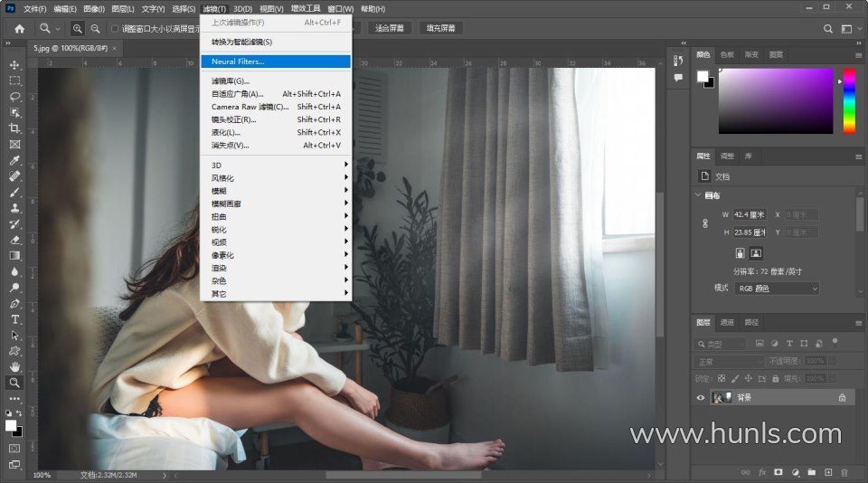Select the Brush tool

(x=15, y=192)
